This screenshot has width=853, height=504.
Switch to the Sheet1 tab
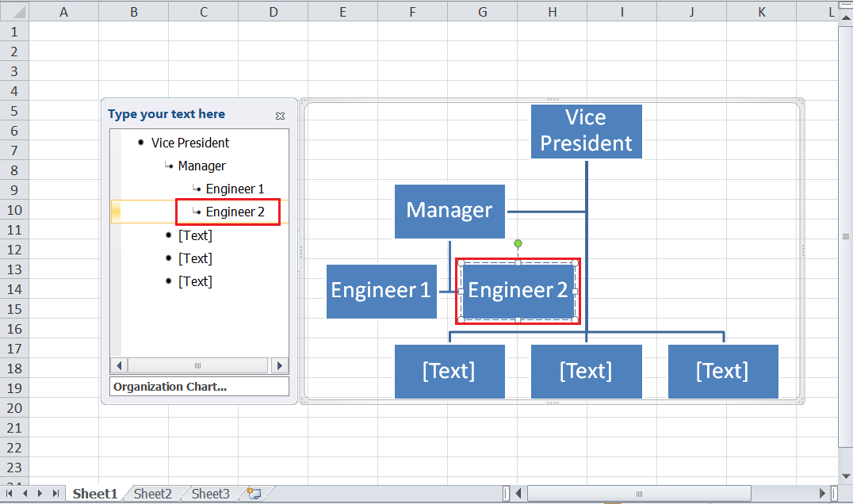coord(95,494)
